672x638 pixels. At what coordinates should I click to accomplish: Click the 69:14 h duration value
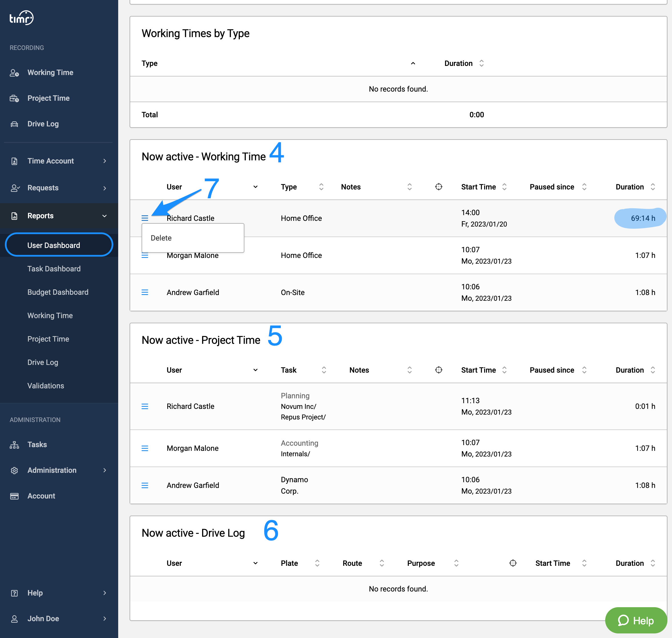tap(643, 218)
